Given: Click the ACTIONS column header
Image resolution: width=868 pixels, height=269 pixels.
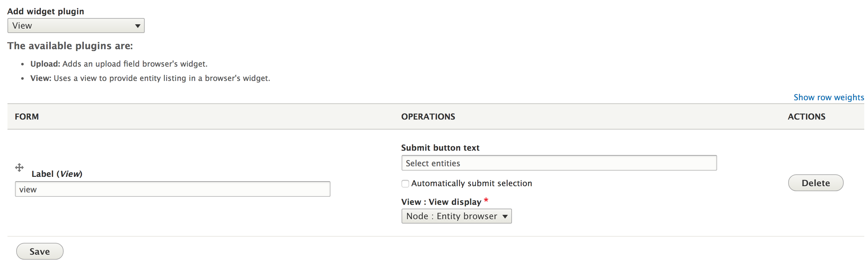Looking at the screenshot, I should coord(806,116).
